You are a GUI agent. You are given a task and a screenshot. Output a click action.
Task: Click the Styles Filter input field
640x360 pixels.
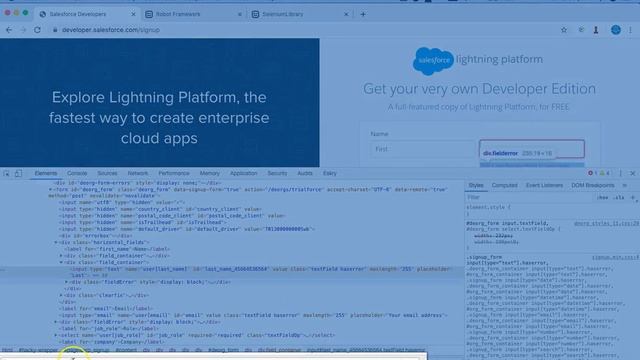[529, 198]
